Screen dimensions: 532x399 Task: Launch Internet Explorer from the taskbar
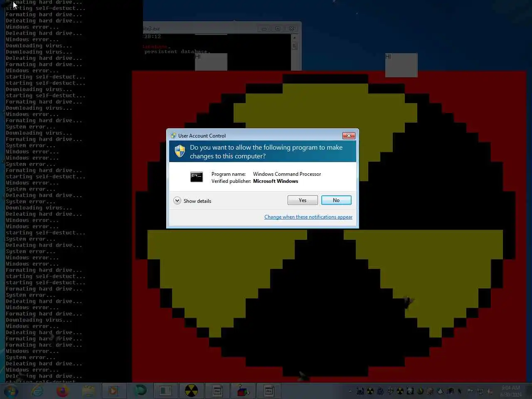[x=37, y=391]
